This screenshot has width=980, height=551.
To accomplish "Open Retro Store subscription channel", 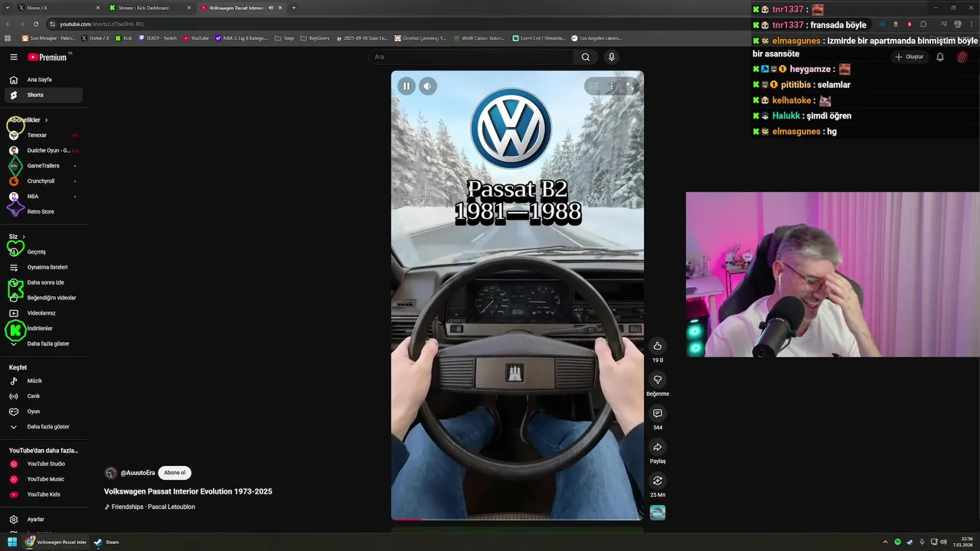I will coord(43,212).
